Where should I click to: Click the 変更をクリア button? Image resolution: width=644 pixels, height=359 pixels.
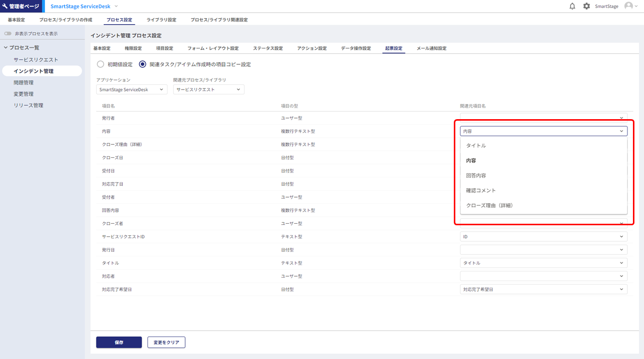pos(166,342)
